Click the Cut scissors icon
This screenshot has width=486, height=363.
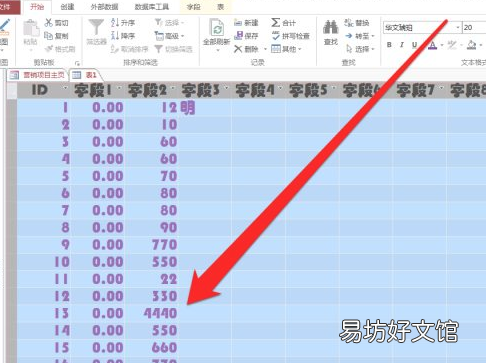[x=49, y=23]
